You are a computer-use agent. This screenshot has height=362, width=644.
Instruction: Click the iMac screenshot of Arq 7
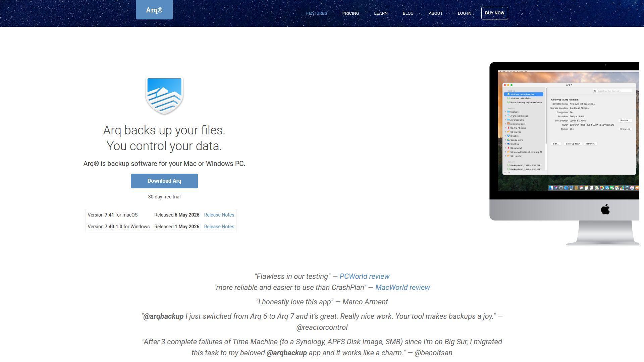(564, 154)
